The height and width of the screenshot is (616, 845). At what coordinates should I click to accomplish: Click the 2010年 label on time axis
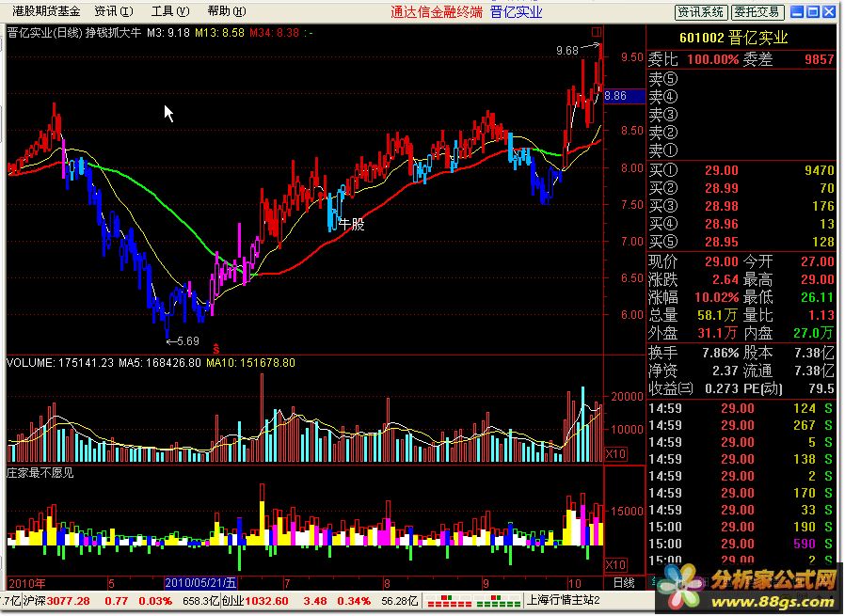[27, 583]
